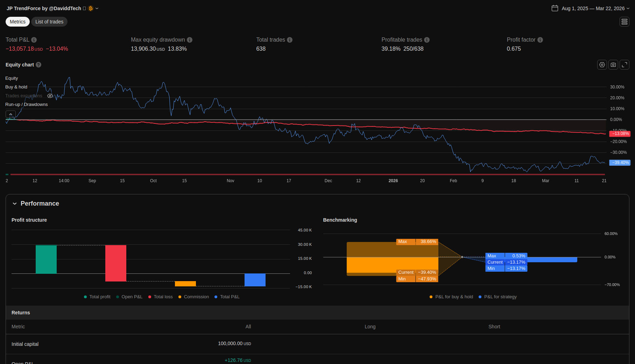Collapse the Performance section

click(x=15, y=204)
